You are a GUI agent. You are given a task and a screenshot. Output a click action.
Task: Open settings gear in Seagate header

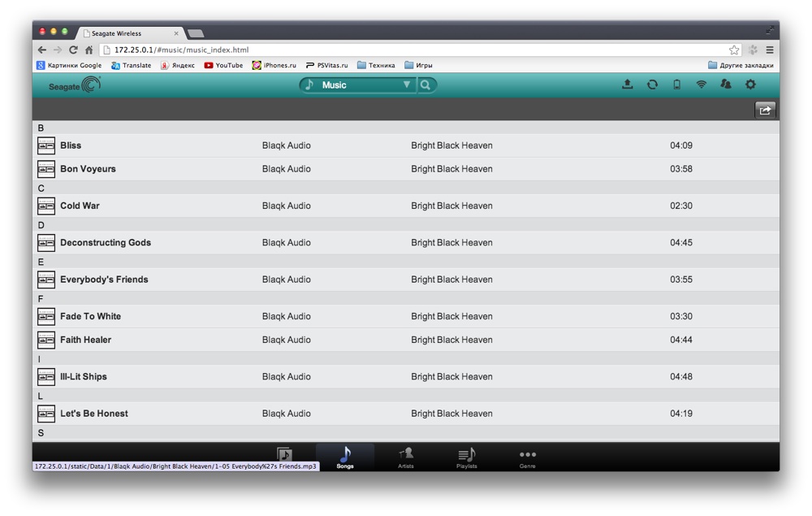(x=750, y=85)
